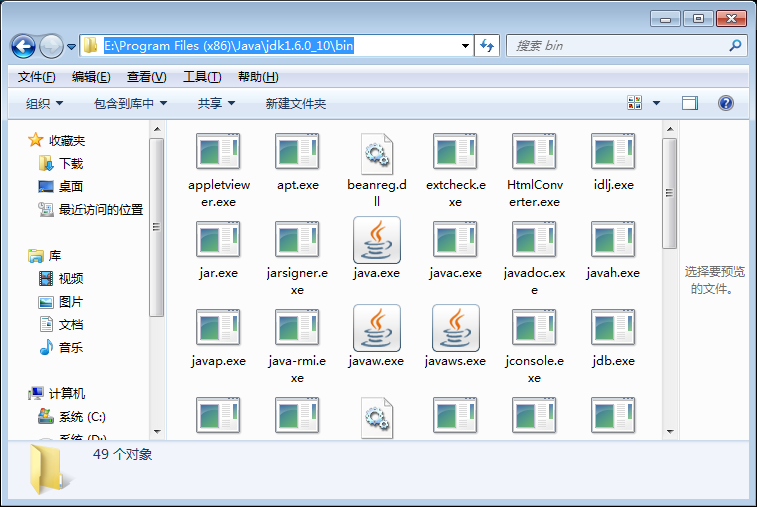Expand the address bar history dropdown
Viewport: 757px width, 507px height.
pos(465,46)
